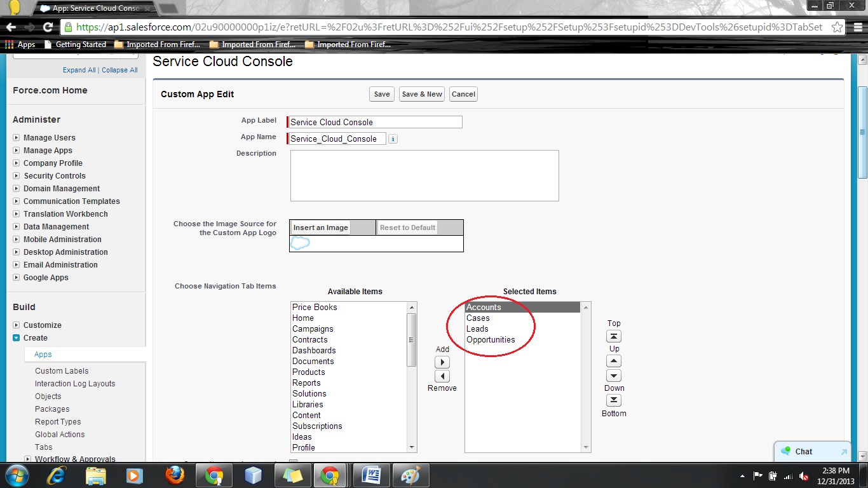Viewport: 868px width, 488px height.
Task: Move selected item to Bottom
Action: click(614, 400)
